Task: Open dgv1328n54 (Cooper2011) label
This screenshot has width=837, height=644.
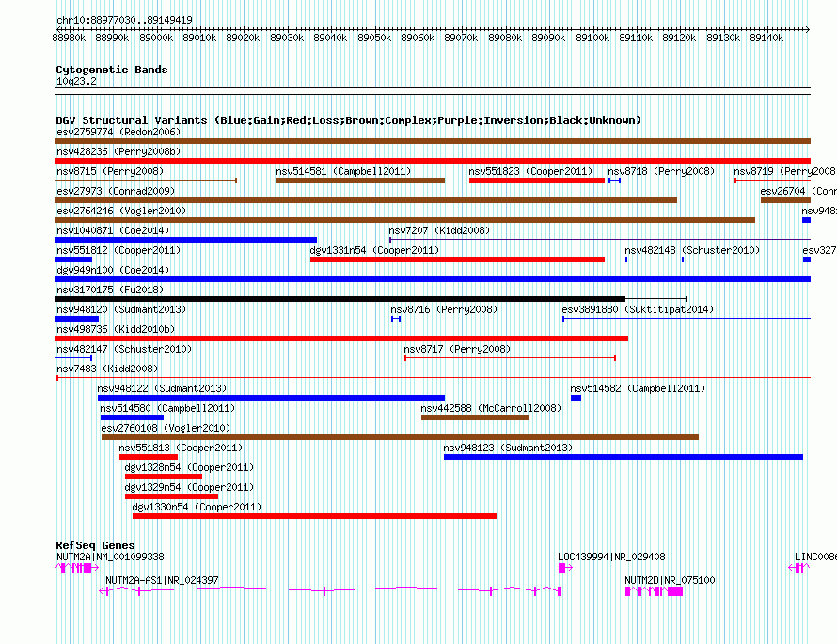Action: coord(189,467)
